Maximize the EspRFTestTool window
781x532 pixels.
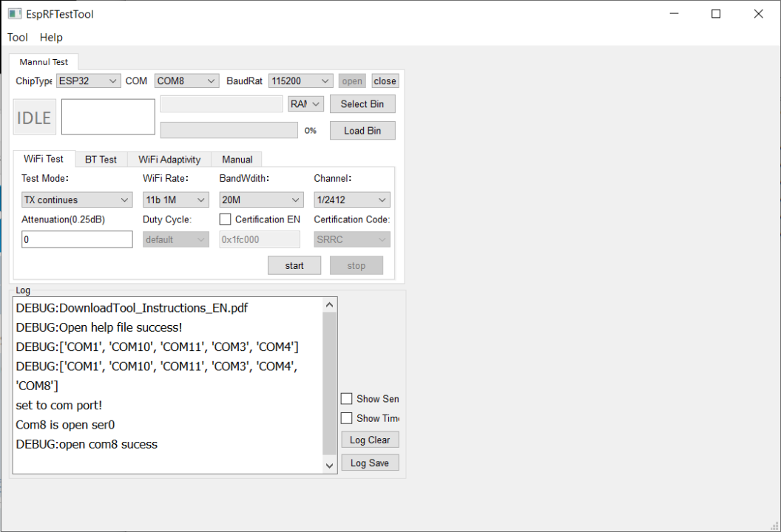pyautogui.click(x=716, y=14)
